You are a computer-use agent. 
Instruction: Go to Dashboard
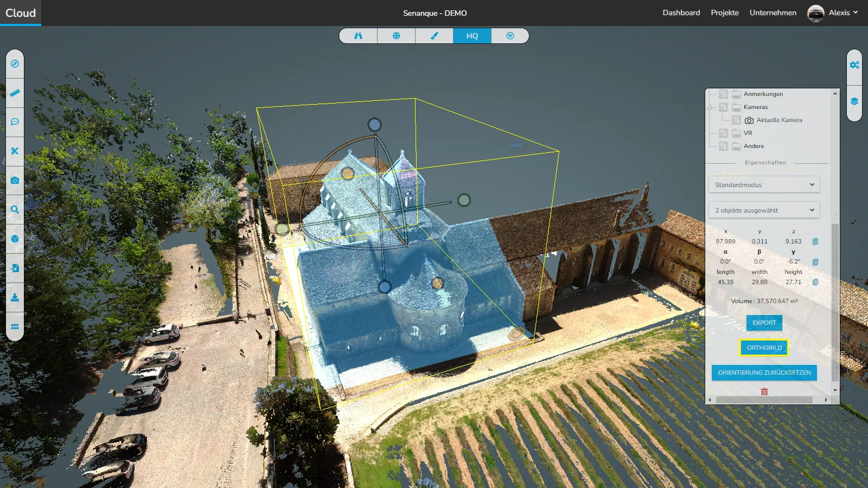pos(681,12)
